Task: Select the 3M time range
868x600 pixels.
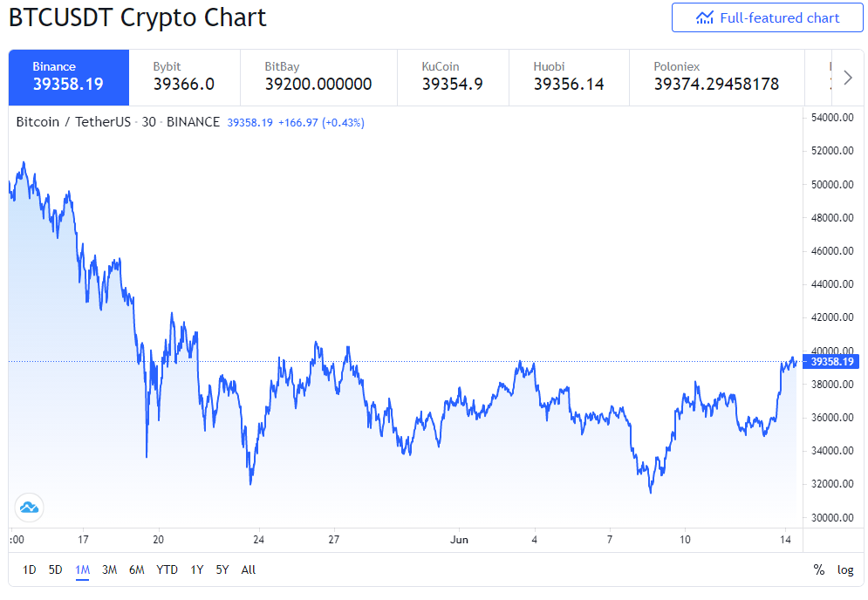Action: (110, 569)
